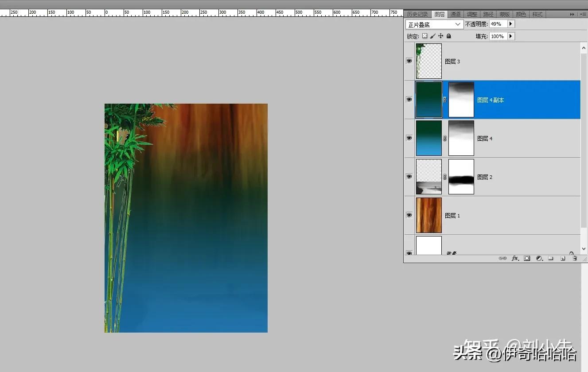Select the 图层 4 gradient thumbnail
Screen dimensions: 588x372
[x=429, y=138]
